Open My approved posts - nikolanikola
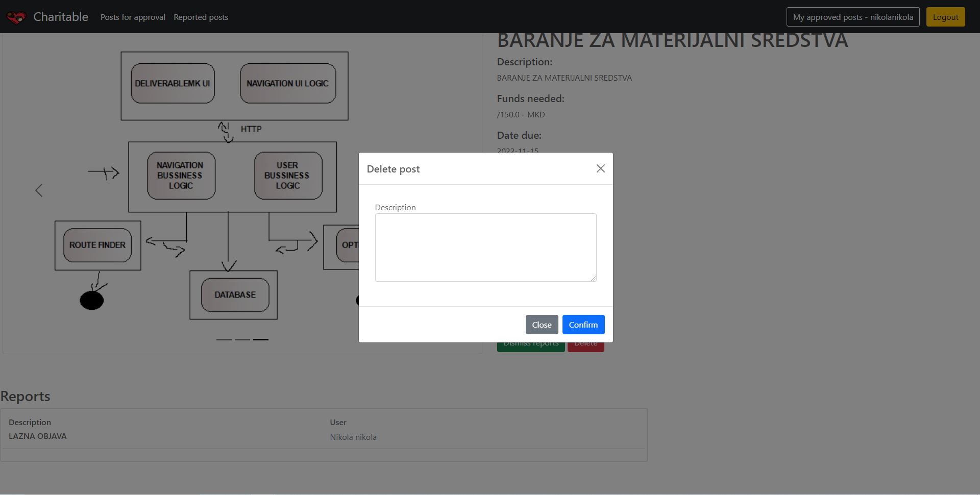The height and width of the screenshot is (495, 980). pyautogui.click(x=852, y=17)
